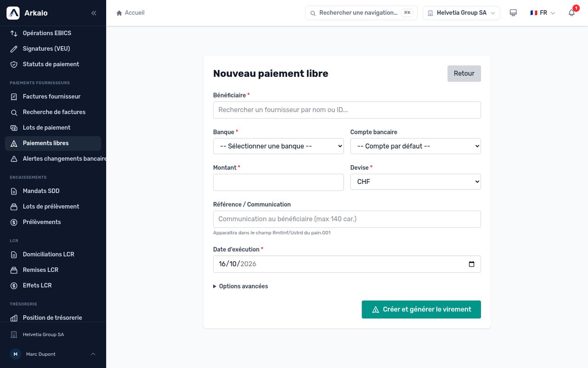Click the Factures fournisseur document icon
This screenshot has height=368, width=588.
14,97
